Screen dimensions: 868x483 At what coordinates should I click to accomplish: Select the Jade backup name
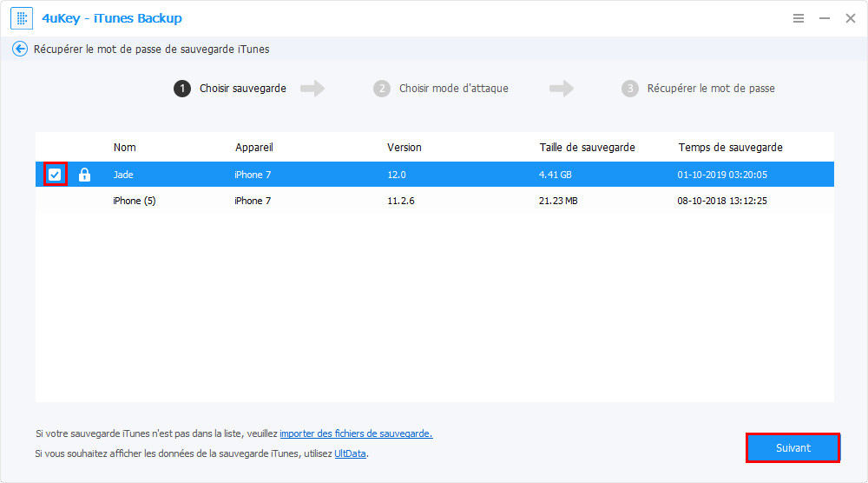click(x=123, y=175)
